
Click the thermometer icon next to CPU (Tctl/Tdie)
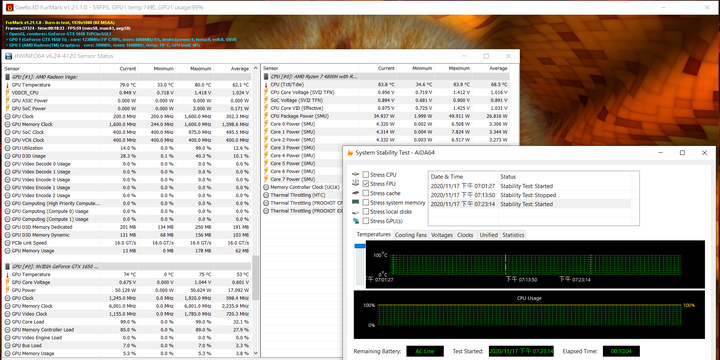point(266,84)
